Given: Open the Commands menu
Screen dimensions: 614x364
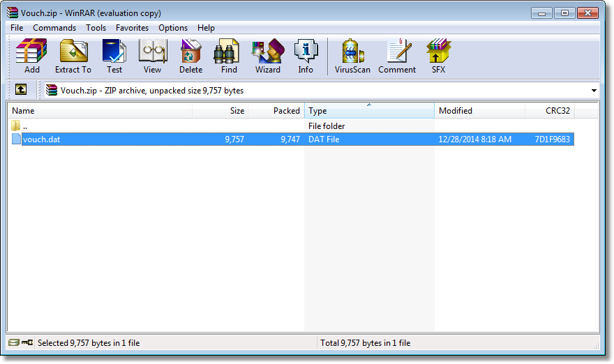Looking at the screenshot, I should (x=54, y=28).
